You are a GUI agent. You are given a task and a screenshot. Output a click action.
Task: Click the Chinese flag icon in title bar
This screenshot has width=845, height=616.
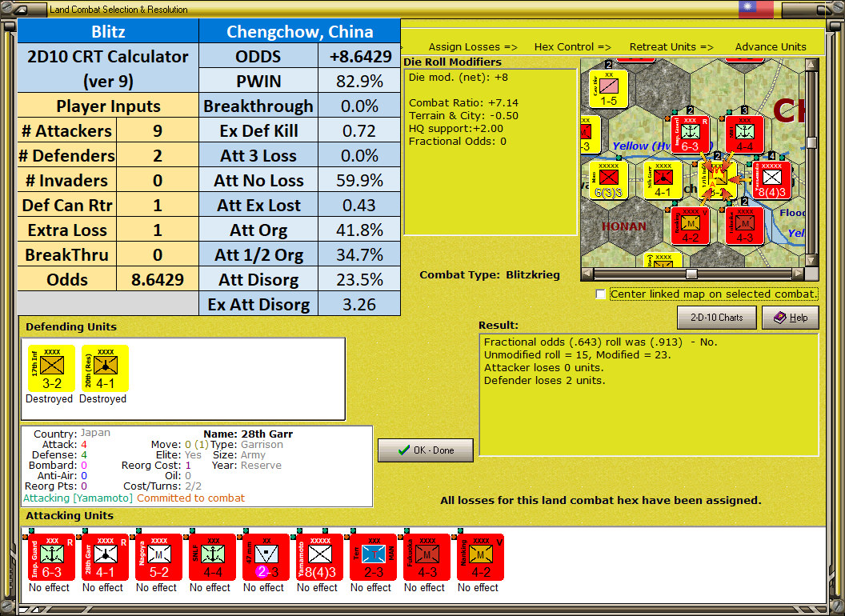(756, 9)
